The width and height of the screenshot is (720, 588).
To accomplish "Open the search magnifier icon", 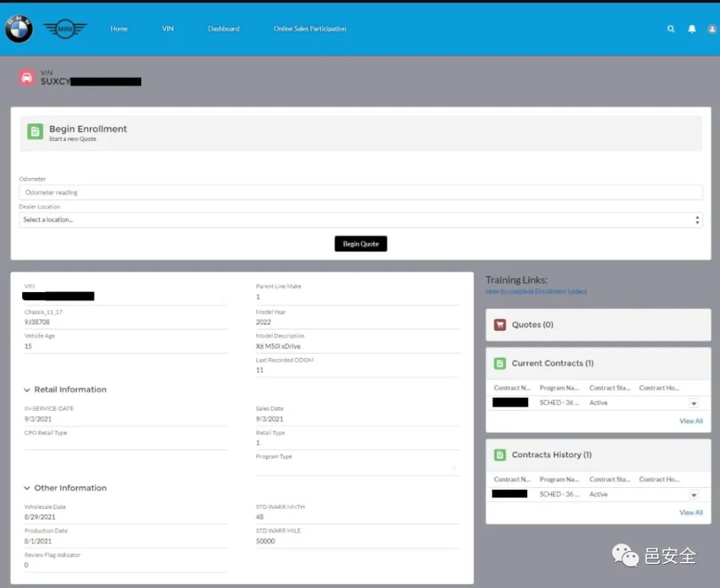I will tap(671, 29).
